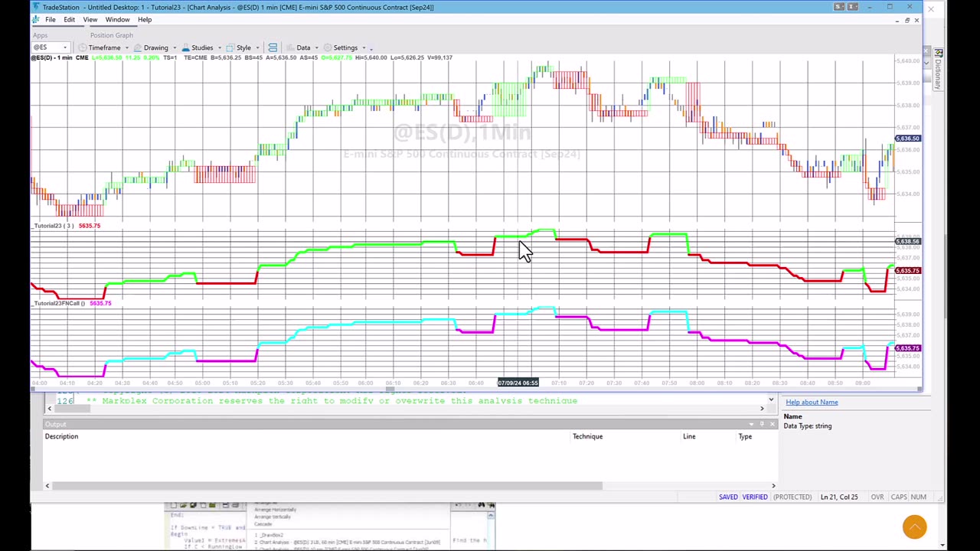Sort output by Type column
This screenshot has height=551, width=980.
[x=745, y=436]
